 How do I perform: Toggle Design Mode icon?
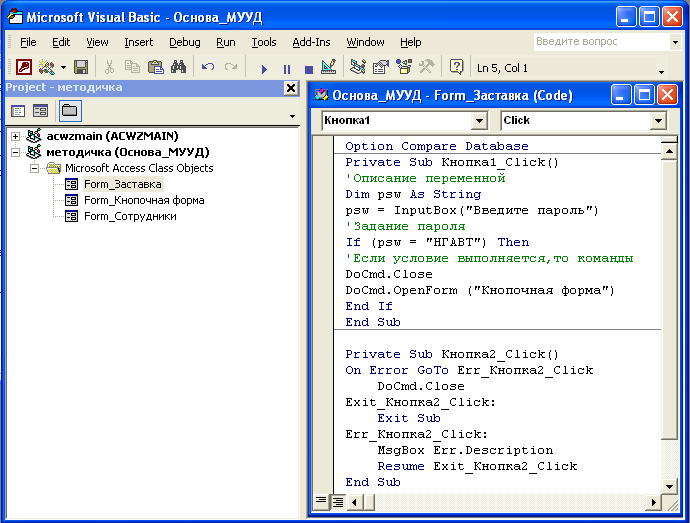(329, 67)
